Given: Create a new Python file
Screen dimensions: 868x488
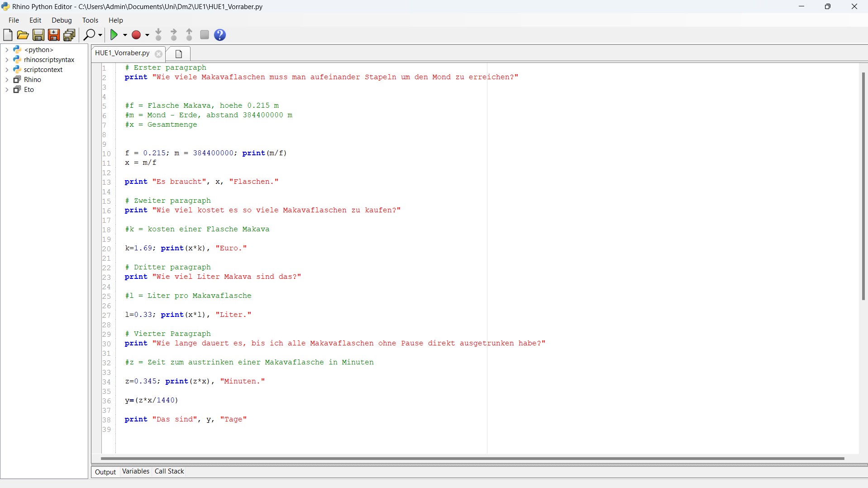Looking at the screenshot, I should (8, 35).
